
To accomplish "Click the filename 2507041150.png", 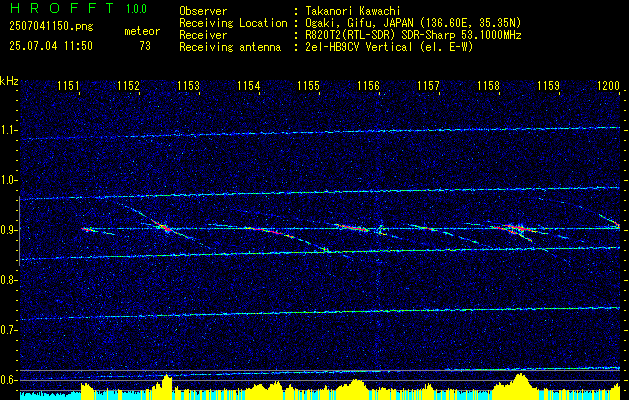I will 51,26.
